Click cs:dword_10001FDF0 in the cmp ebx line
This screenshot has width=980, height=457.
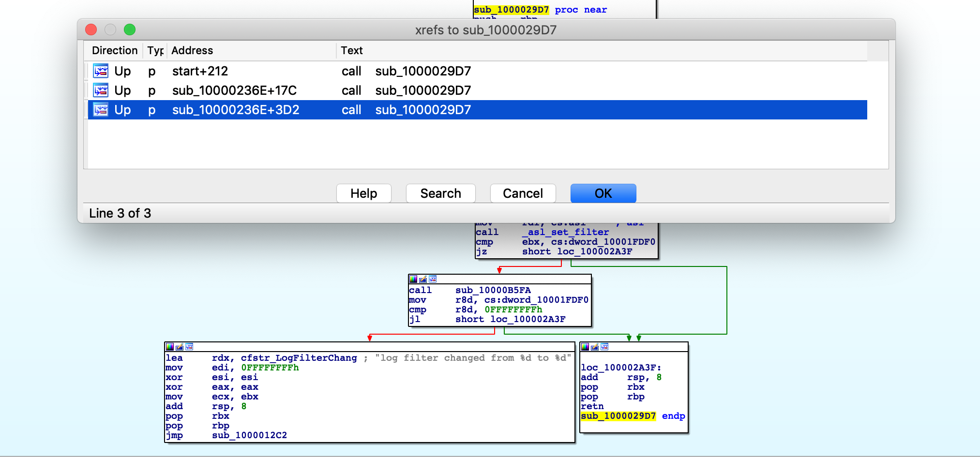tap(603, 242)
